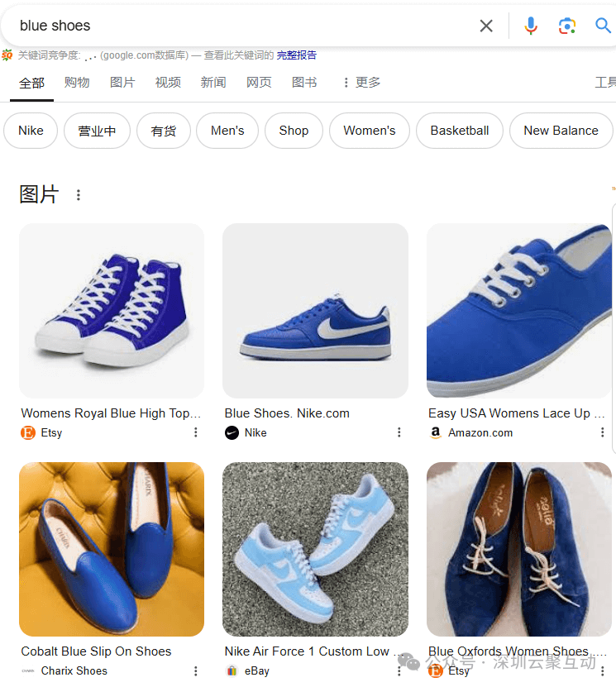Apply the Nike filter chip
616x687 pixels.
31,131
